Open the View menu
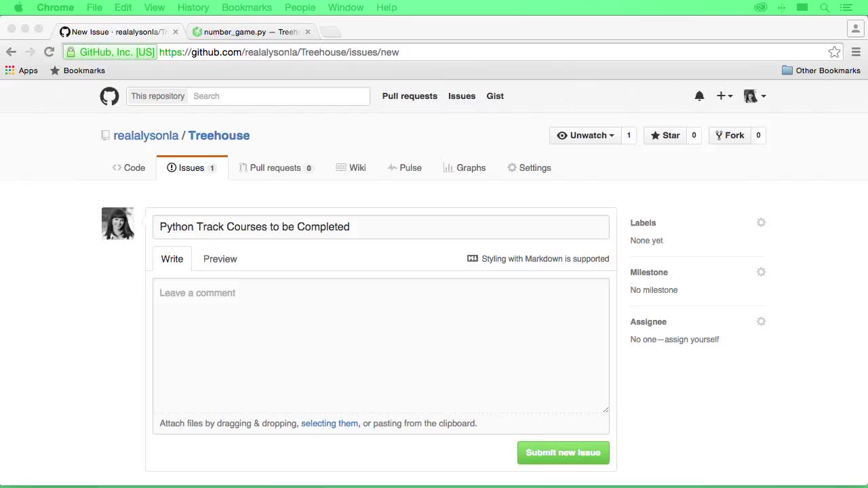This screenshot has height=488, width=868. pos(155,7)
